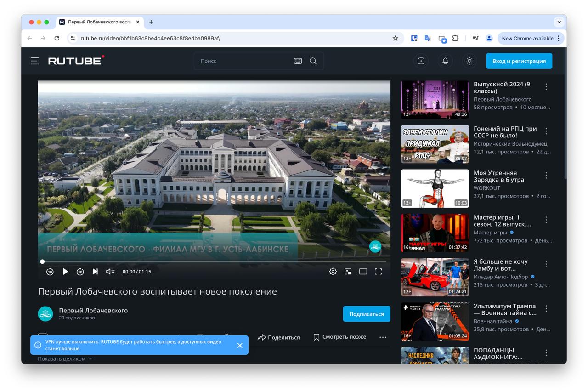
Task: Click the channel logo watermark in video
Action: (x=376, y=247)
